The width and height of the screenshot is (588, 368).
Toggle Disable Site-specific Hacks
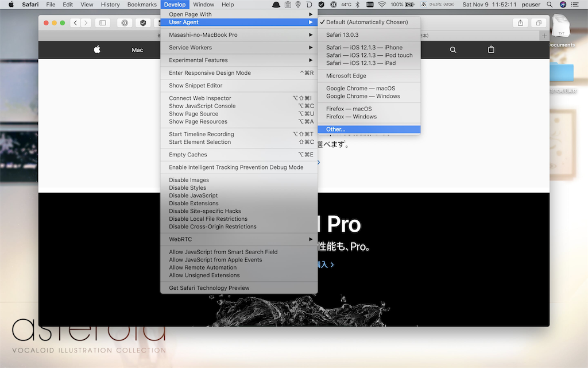pyautogui.click(x=239, y=211)
